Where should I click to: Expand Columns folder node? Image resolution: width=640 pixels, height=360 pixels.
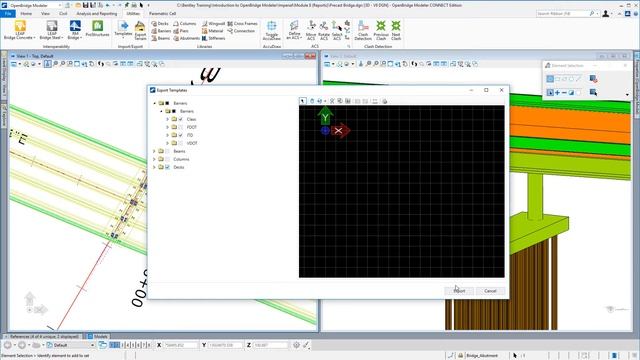click(154, 159)
